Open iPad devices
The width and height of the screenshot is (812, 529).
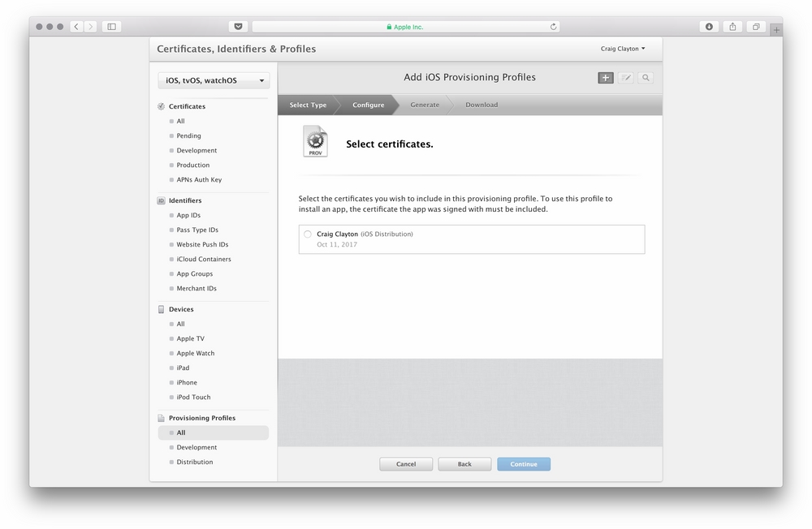(x=183, y=368)
